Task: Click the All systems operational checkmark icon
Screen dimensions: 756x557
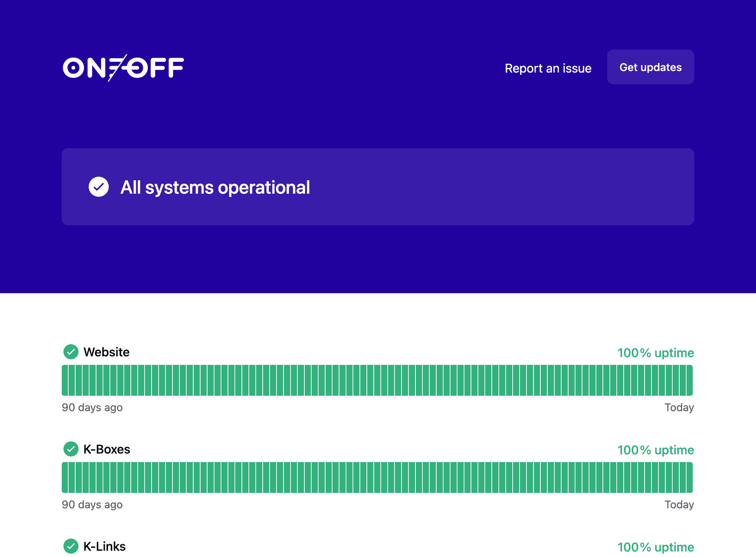Action: click(x=98, y=187)
